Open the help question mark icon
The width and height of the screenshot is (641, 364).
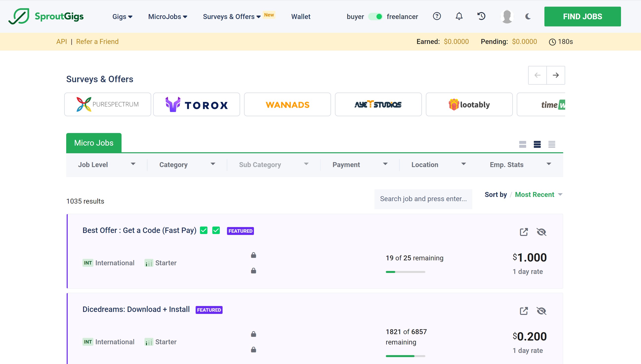437,16
